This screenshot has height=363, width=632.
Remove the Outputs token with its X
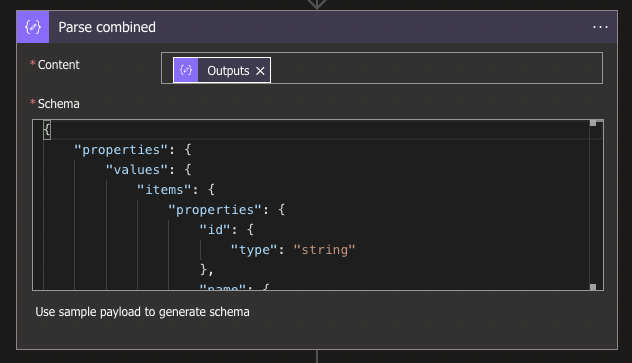coord(260,71)
